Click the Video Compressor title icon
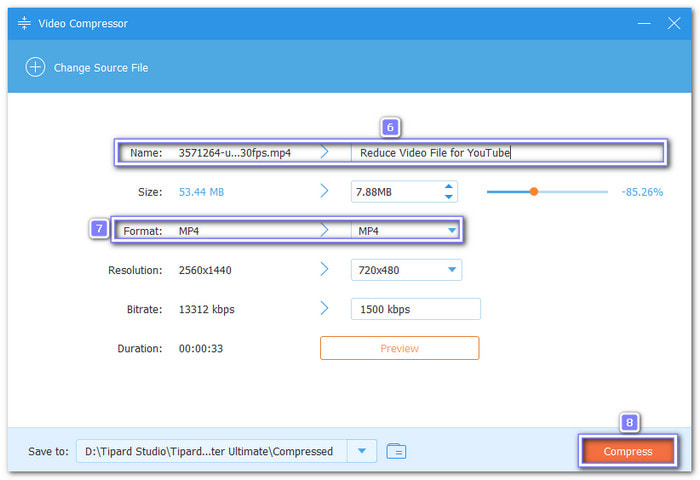 coord(24,23)
